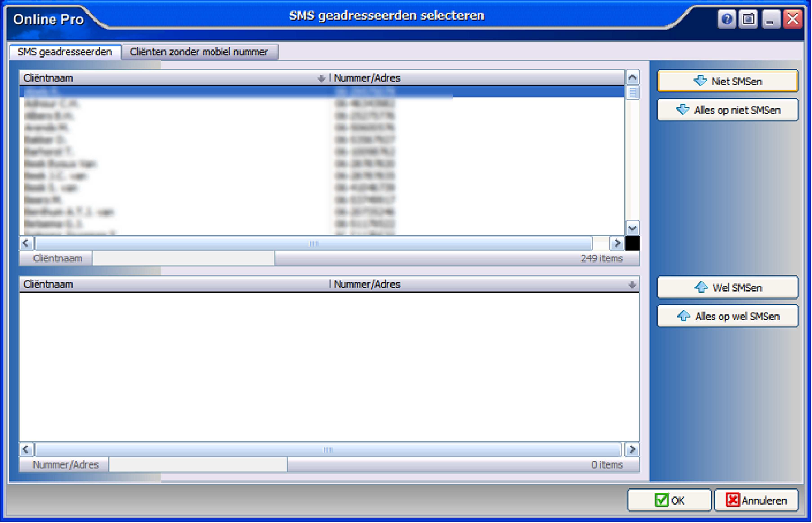Image resolution: width=812 pixels, height=523 pixels.
Task: Click left arrow of upper list horizontal scrollbar
Action: (26, 243)
